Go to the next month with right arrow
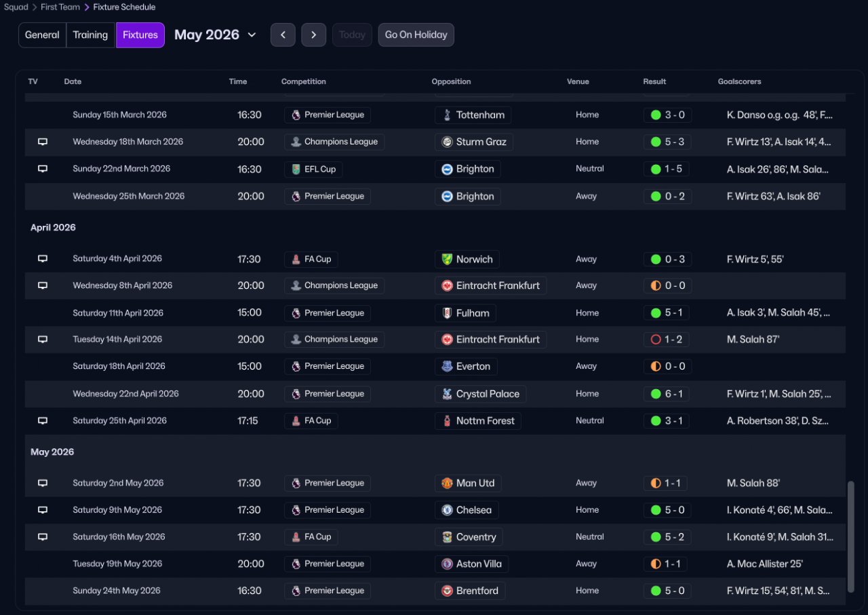The image size is (868, 615). click(313, 35)
